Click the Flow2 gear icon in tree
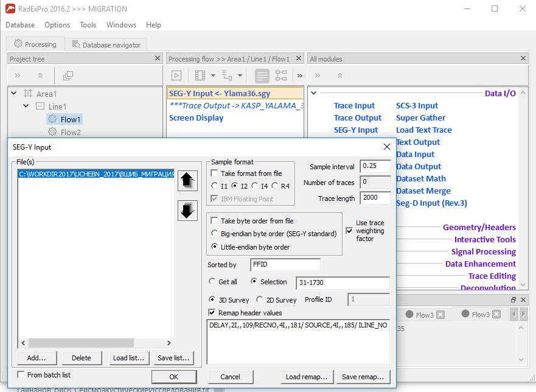 click(52, 131)
